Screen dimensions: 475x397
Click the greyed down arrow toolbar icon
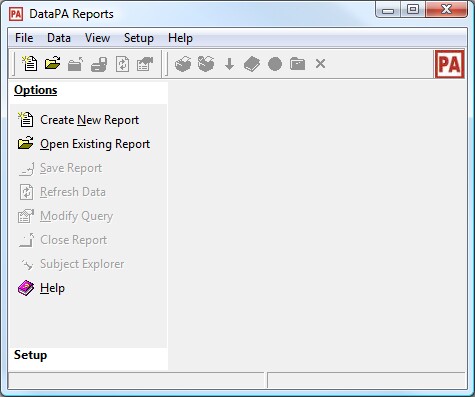pyautogui.click(x=229, y=64)
